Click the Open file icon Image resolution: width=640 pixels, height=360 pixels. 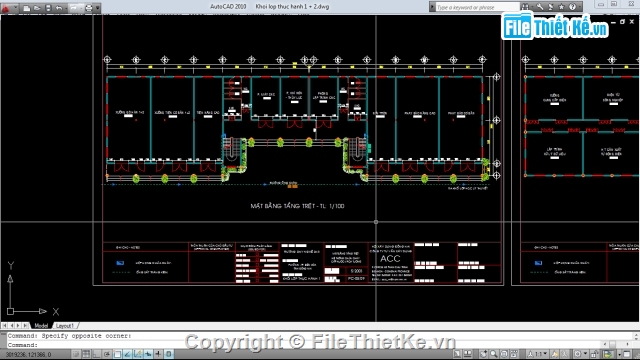click(37, 8)
